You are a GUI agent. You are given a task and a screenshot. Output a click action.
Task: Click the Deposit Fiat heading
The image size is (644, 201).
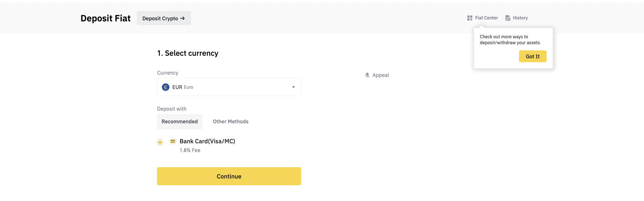pyautogui.click(x=106, y=18)
